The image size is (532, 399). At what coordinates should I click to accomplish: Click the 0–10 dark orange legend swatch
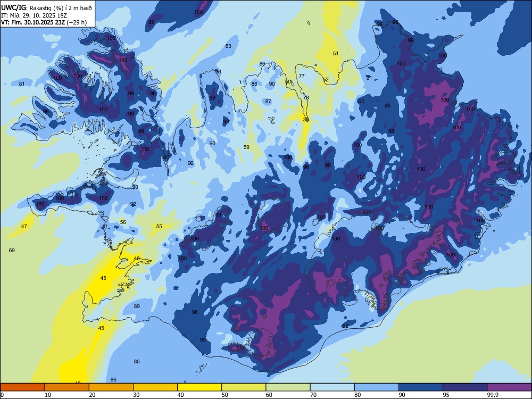click(22, 387)
